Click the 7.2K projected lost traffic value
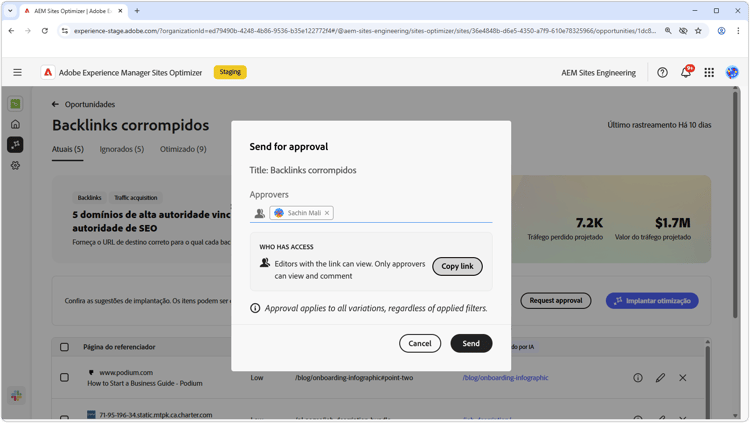Screen dimensions: 750x423 coord(589,223)
